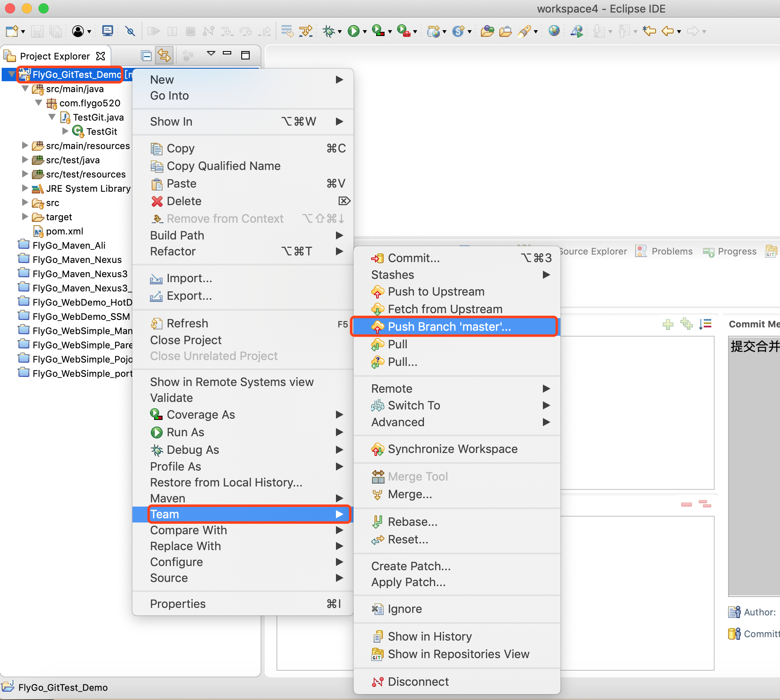The height and width of the screenshot is (700, 780).
Task: Click the Save All toolbar icon
Action: (x=55, y=31)
